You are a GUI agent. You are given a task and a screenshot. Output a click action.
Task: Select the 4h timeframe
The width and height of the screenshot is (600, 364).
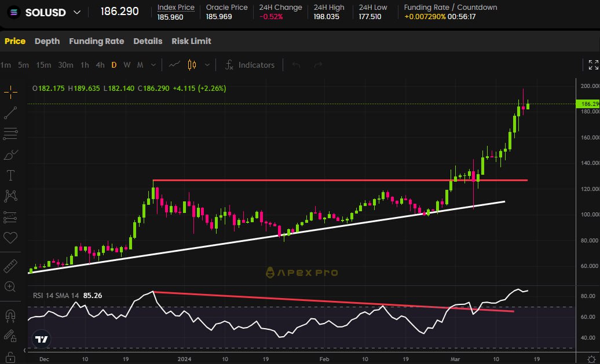pos(100,65)
